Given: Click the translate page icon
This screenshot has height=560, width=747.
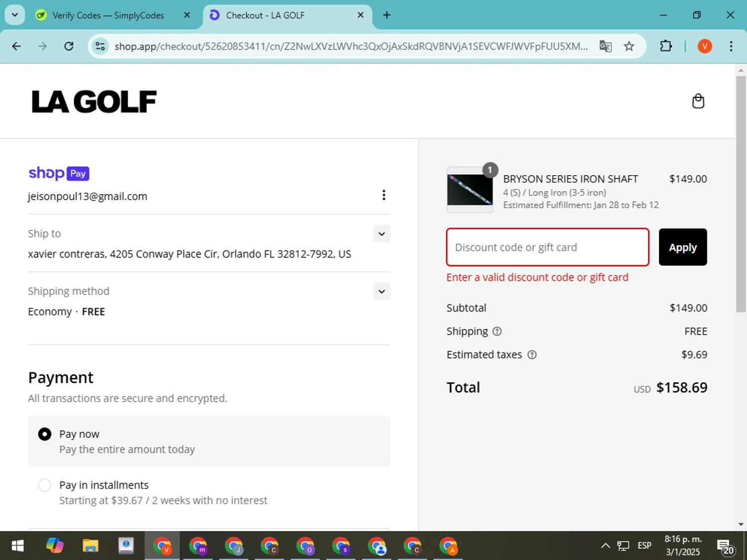Looking at the screenshot, I should tap(606, 46).
